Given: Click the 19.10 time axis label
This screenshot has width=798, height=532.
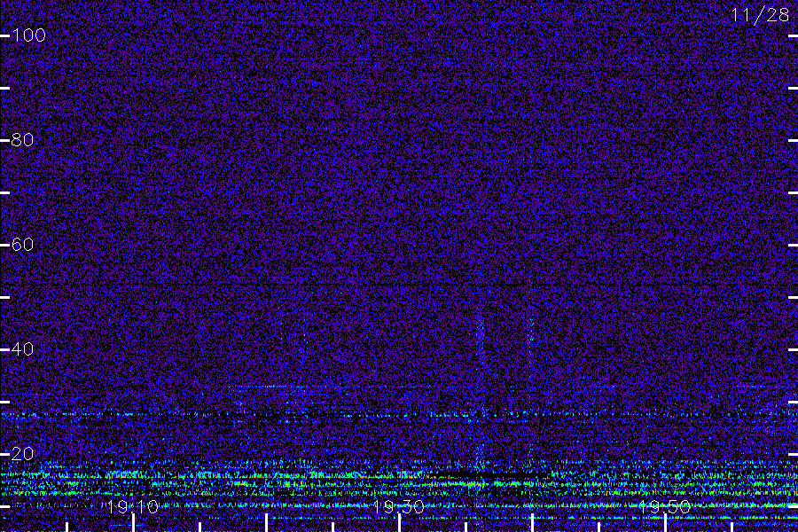Looking at the screenshot, I should pos(133,507).
